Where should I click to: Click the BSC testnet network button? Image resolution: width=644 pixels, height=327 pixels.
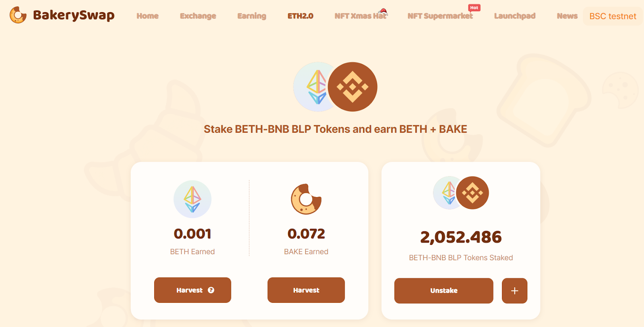pyautogui.click(x=613, y=16)
